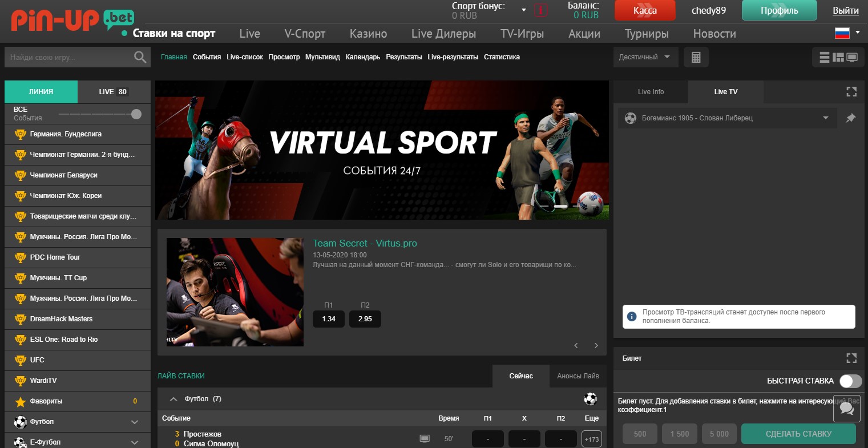Open Германия. Бундеслига in sidebar
The height and width of the screenshot is (448, 868).
78,134
